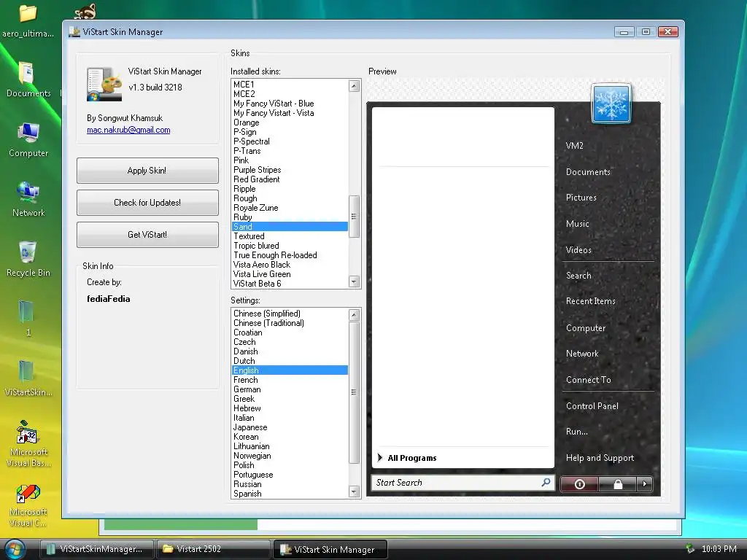Select the Orange skin
This screenshot has height=560, width=747.
pyautogui.click(x=290, y=122)
